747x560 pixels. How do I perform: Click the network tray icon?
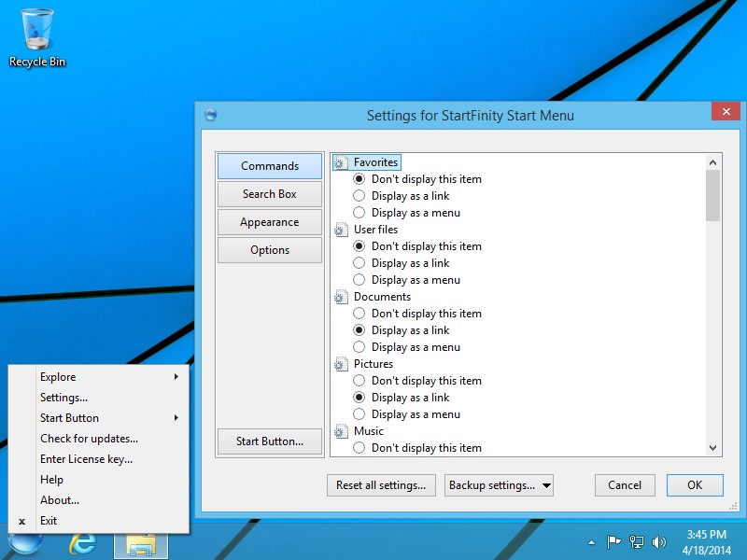point(637,542)
